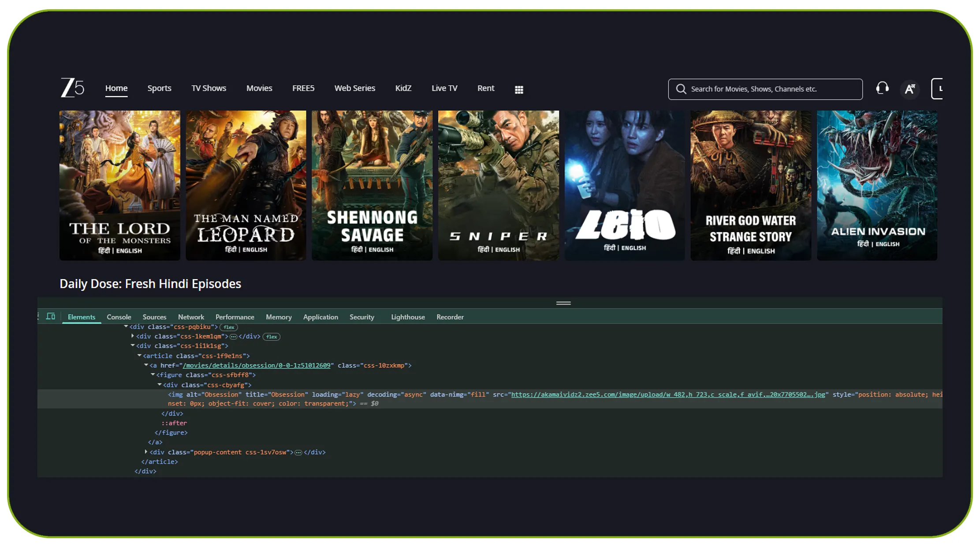Collapse the article css-1f9e1ns node

tap(139, 355)
